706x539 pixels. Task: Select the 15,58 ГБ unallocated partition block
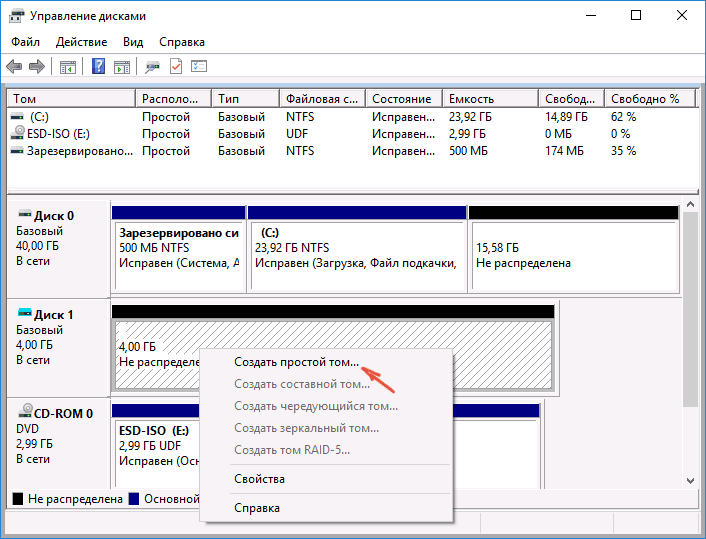click(574, 255)
